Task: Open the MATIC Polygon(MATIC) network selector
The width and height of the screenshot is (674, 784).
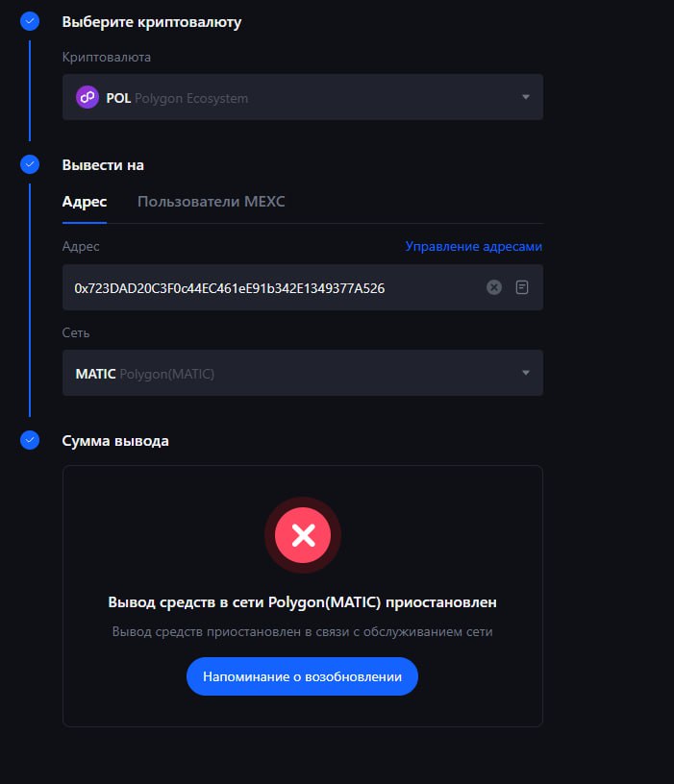Action: [x=303, y=373]
